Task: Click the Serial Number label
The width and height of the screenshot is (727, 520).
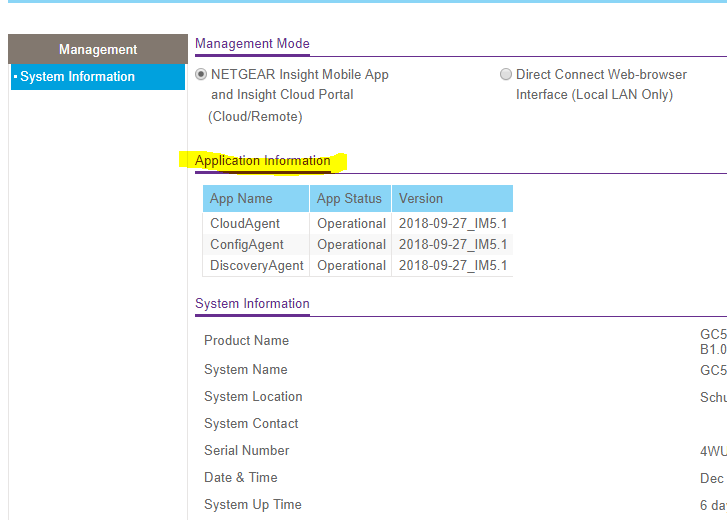Action: (x=247, y=450)
